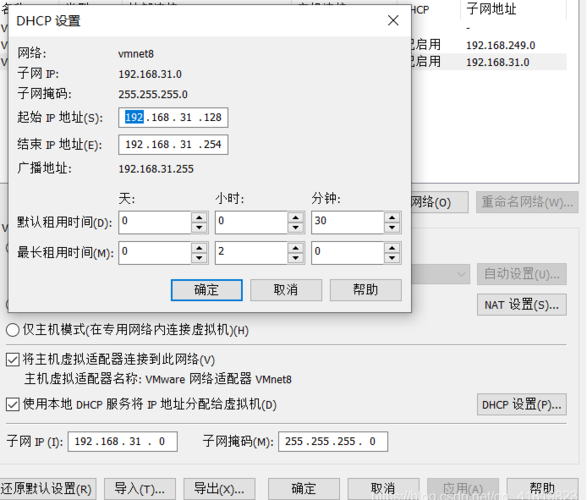Cancel the DHCP 设置 dialog with 取消
The image size is (587, 500).
click(x=286, y=290)
